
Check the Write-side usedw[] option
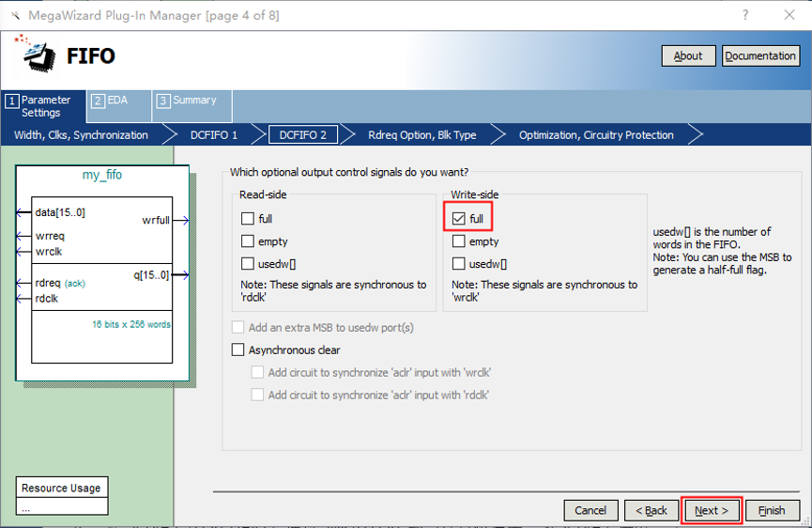[458, 264]
